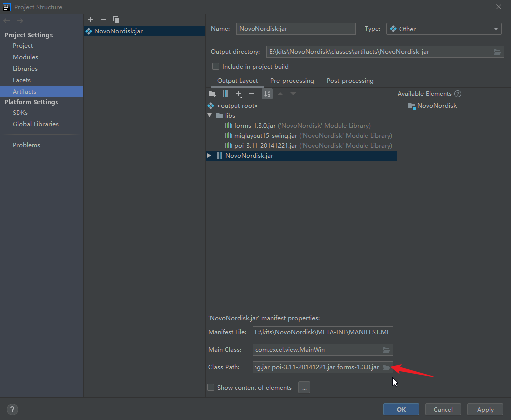Click the OK button
This screenshot has height=420, width=511.
click(401, 409)
